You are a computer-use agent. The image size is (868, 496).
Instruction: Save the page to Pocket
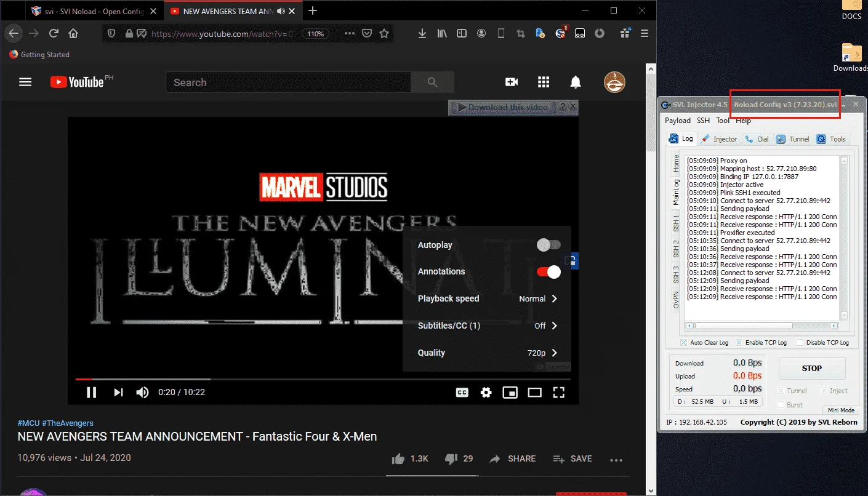(367, 34)
